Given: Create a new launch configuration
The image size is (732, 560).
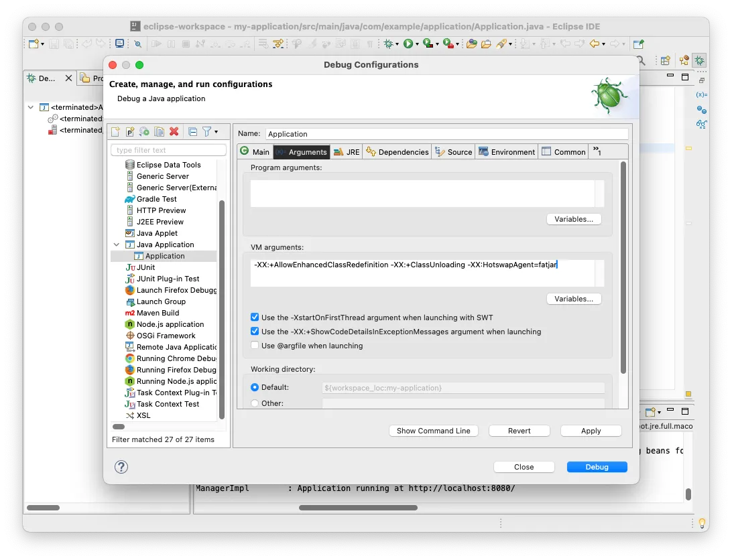Looking at the screenshot, I should click(x=115, y=131).
